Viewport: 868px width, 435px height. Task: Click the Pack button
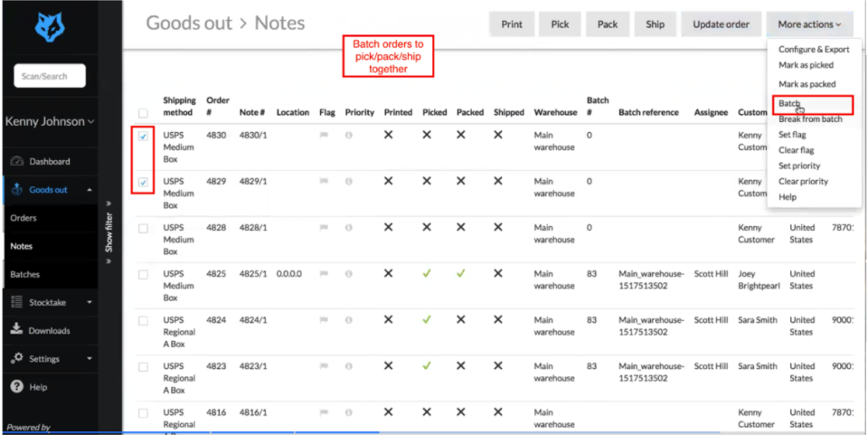point(608,24)
